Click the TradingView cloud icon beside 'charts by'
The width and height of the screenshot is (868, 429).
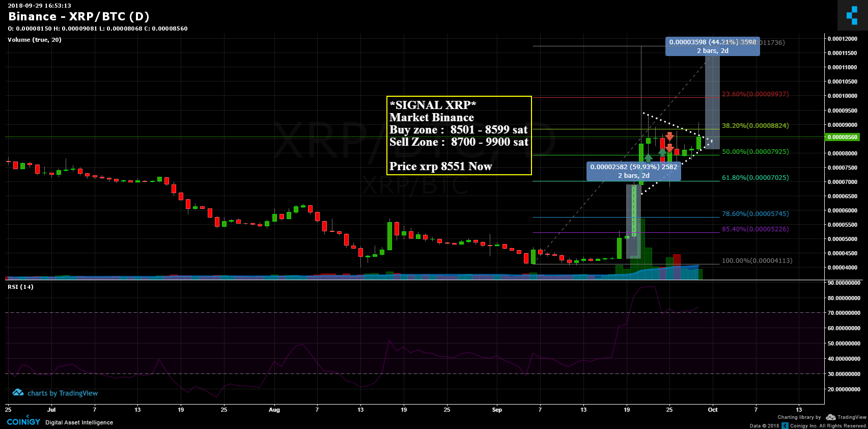pyautogui.click(x=18, y=393)
